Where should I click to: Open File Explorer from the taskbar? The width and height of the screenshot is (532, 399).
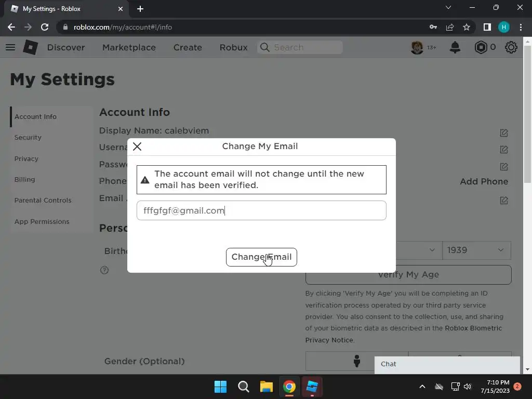pos(267,387)
